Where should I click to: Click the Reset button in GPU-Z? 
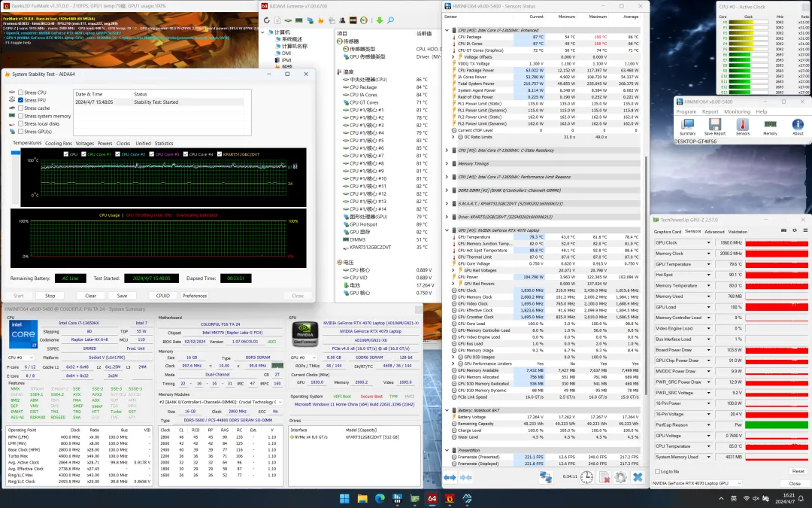click(x=798, y=471)
